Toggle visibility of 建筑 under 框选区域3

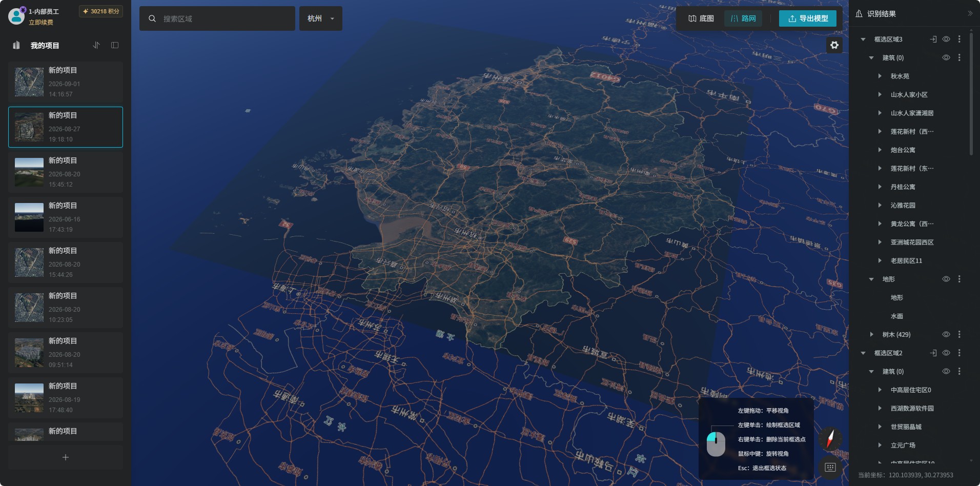coord(946,57)
